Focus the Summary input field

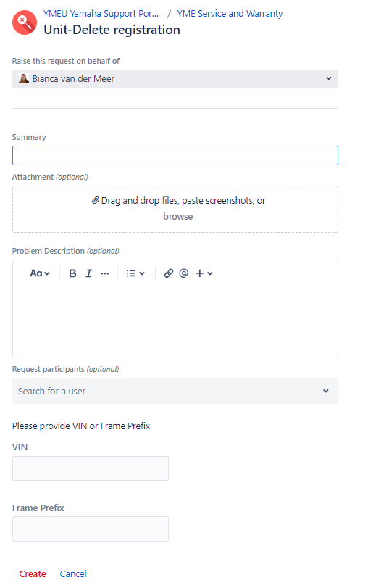(175, 156)
